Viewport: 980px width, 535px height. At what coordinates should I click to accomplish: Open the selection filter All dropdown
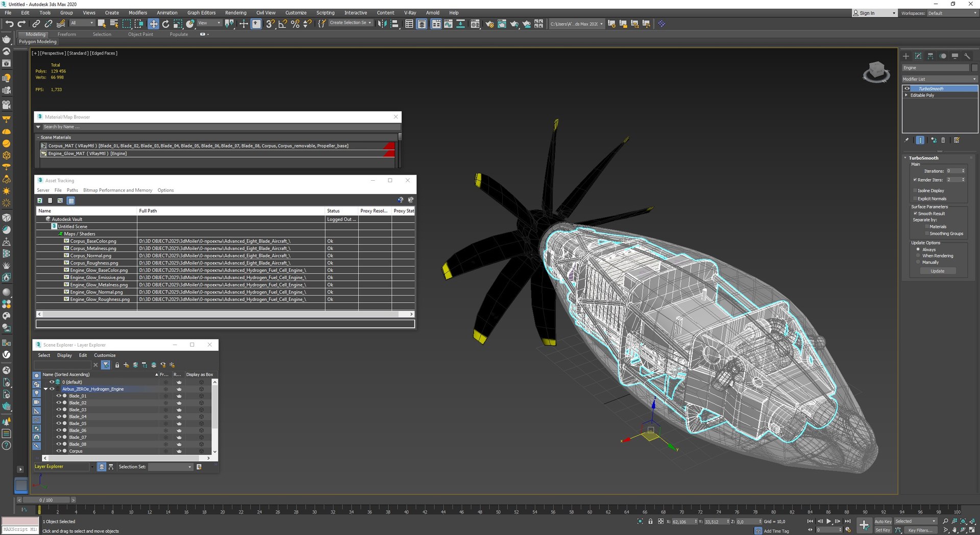coord(82,23)
